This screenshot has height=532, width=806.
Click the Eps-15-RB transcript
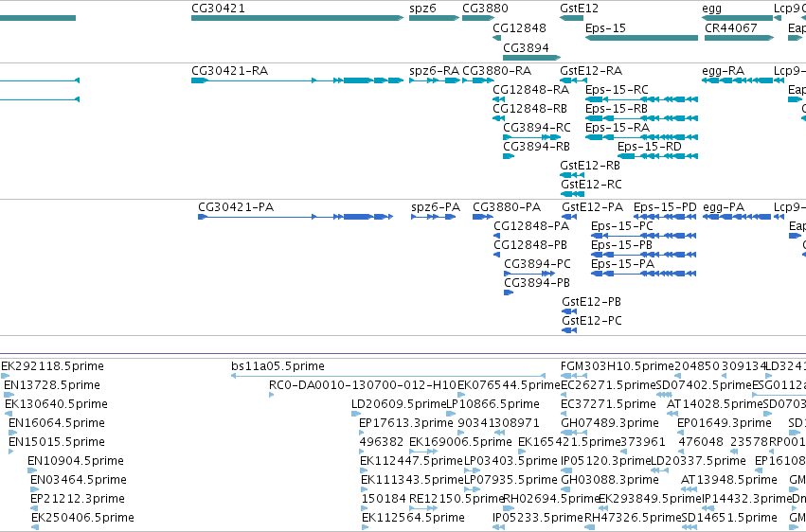pyautogui.click(x=641, y=118)
